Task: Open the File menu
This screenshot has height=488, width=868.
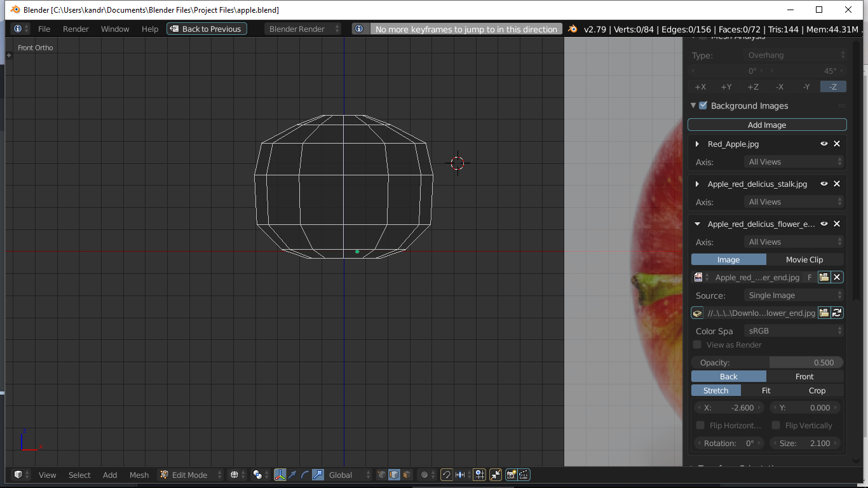Action: [44, 29]
